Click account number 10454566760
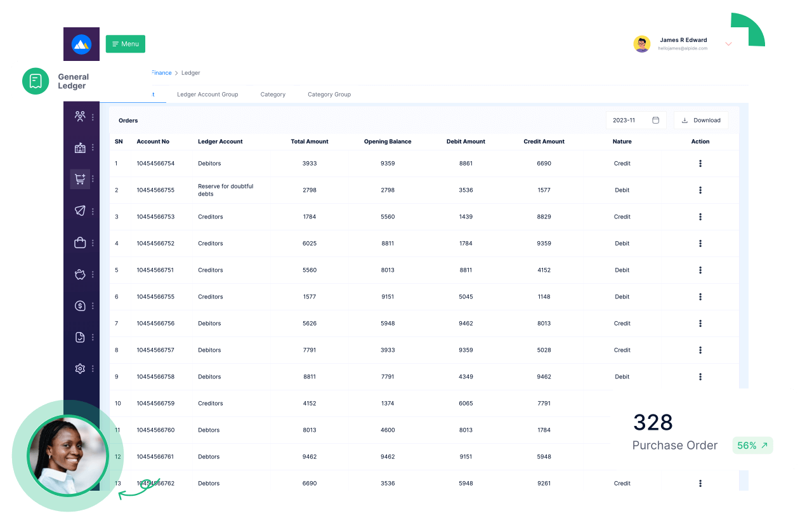Image resolution: width=812 pixels, height=518 pixels. pos(155,430)
